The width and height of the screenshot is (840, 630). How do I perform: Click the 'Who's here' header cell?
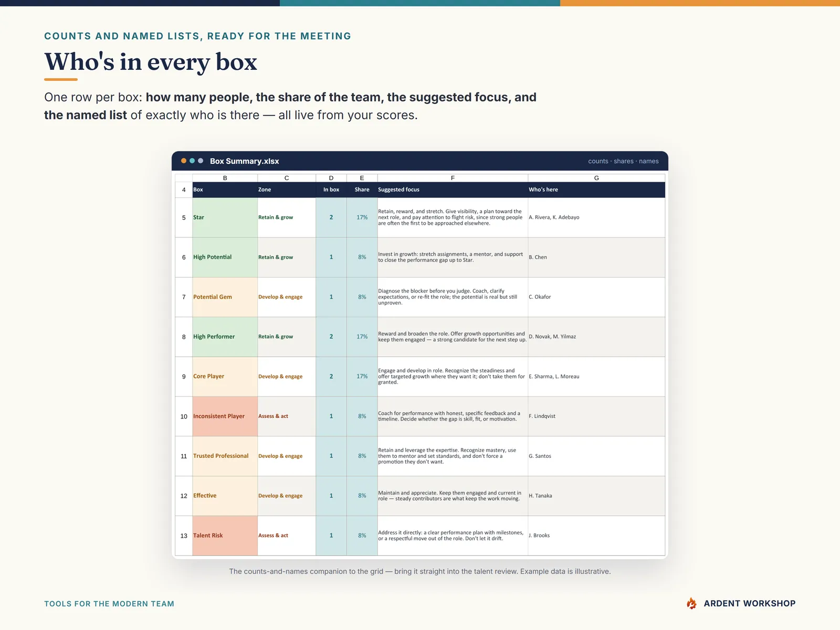596,190
